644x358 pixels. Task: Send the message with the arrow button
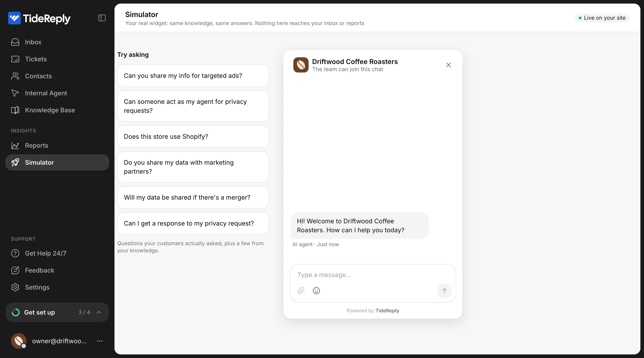pyautogui.click(x=444, y=291)
